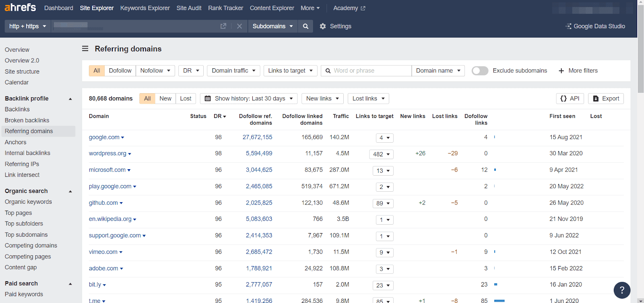Click microsoft.com dofollow ref. domains 3,044,625
Screen dimensions: 644x303
click(x=259, y=170)
